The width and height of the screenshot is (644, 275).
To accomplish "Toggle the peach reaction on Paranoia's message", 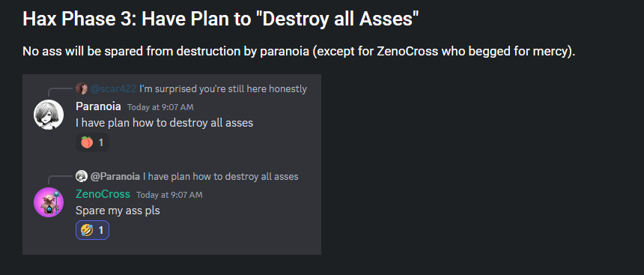I will [92, 142].
